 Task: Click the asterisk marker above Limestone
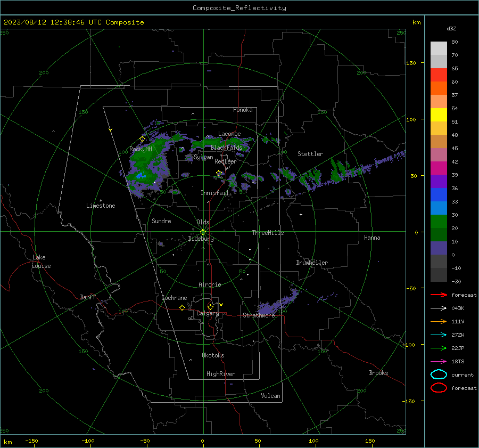point(101,201)
